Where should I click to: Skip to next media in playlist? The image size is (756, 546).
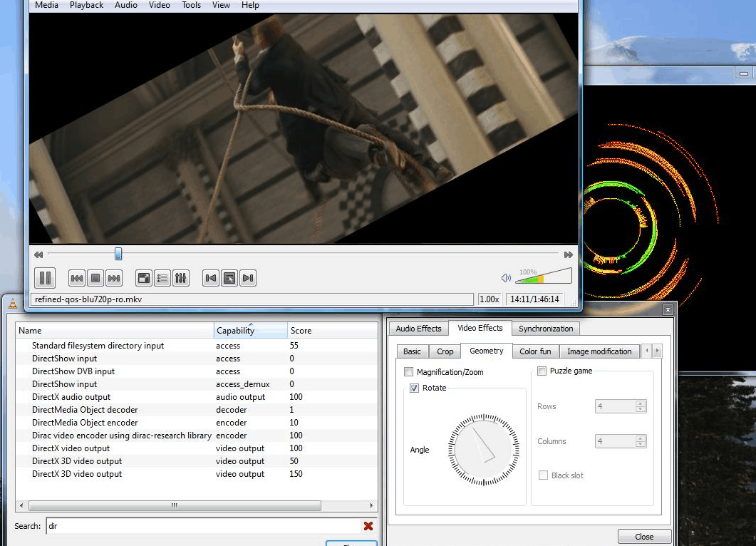point(114,278)
